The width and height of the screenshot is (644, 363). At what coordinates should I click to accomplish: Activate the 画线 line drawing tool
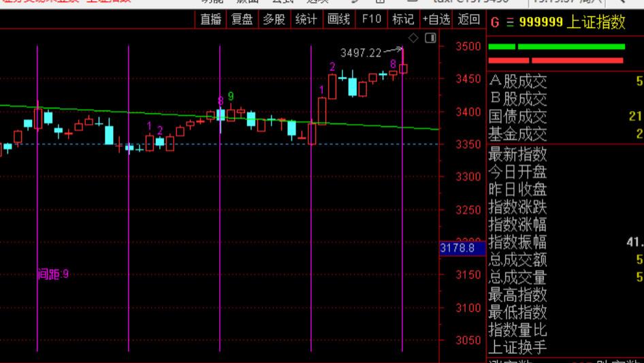click(x=338, y=19)
